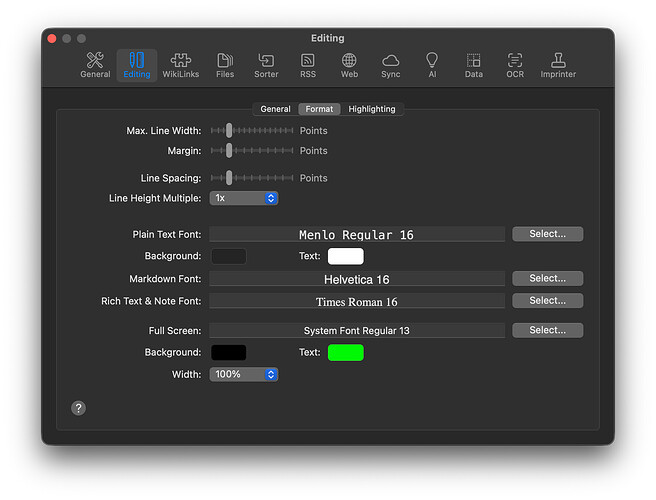Select a new Full Screen font

pos(547,330)
